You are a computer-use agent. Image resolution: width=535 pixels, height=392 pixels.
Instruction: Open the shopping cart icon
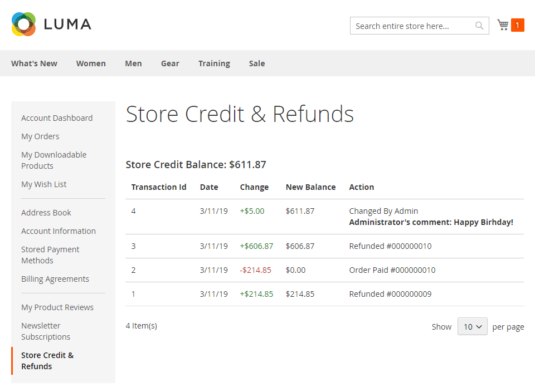pyautogui.click(x=503, y=25)
